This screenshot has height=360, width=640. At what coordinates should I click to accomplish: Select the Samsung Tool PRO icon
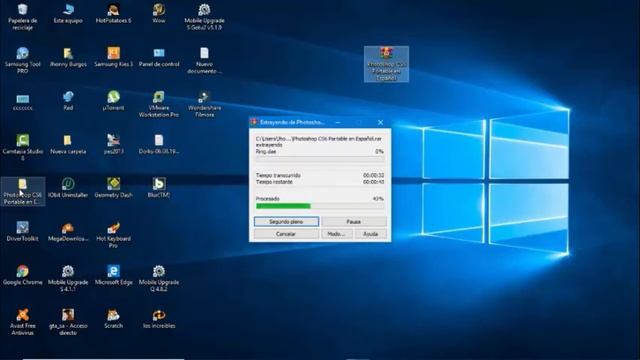pos(22,60)
